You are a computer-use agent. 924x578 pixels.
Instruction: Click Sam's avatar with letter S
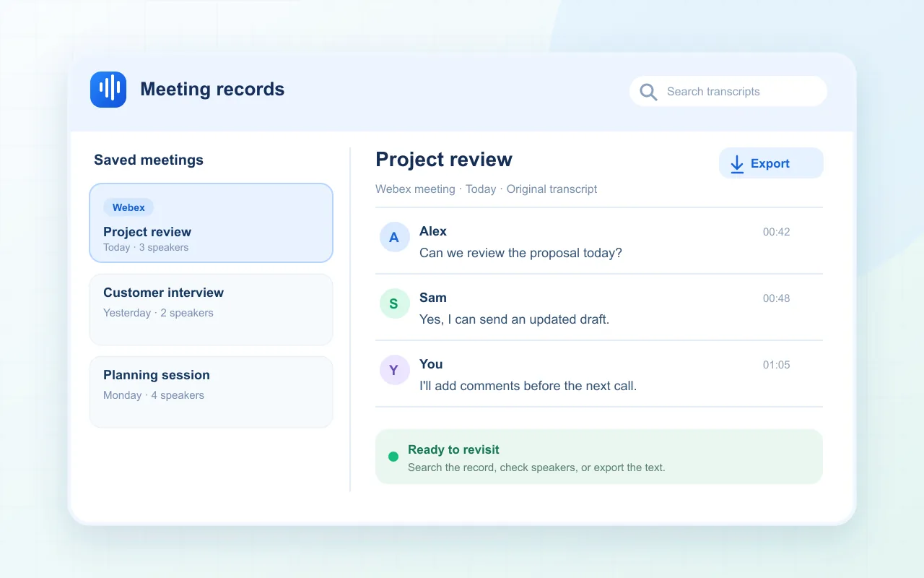pyautogui.click(x=394, y=303)
